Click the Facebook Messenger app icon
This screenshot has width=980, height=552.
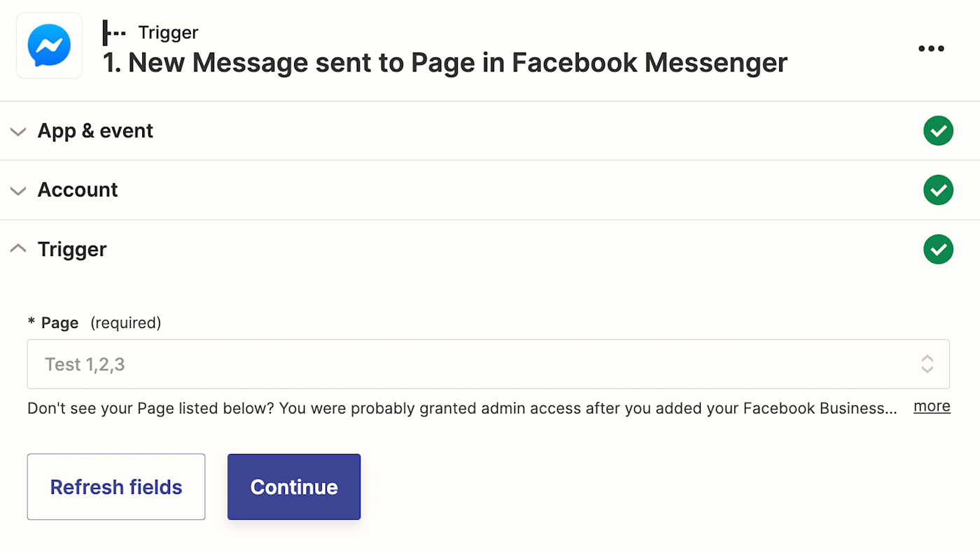tap(49, 45)
